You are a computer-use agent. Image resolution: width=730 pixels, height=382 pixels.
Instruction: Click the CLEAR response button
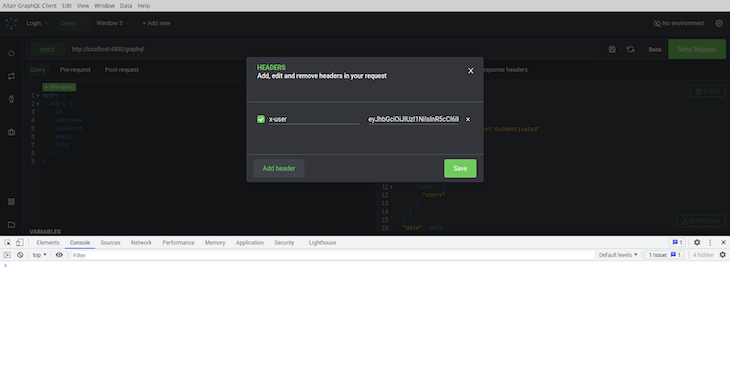(707, 91)
